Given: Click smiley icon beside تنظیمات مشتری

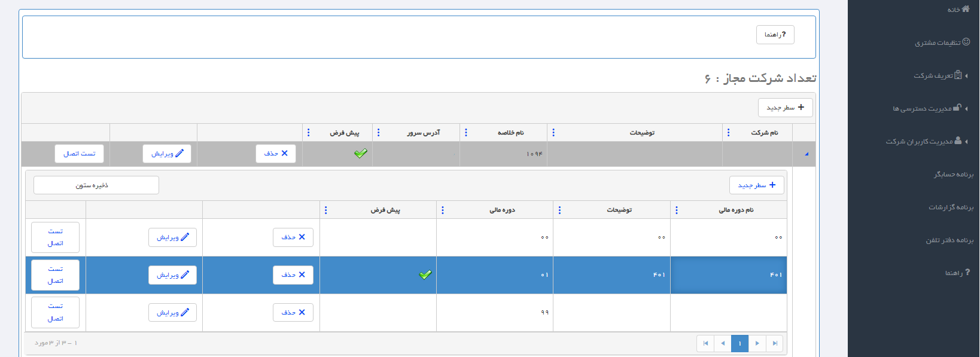Looking at the screenshot, I should (966, 42).
